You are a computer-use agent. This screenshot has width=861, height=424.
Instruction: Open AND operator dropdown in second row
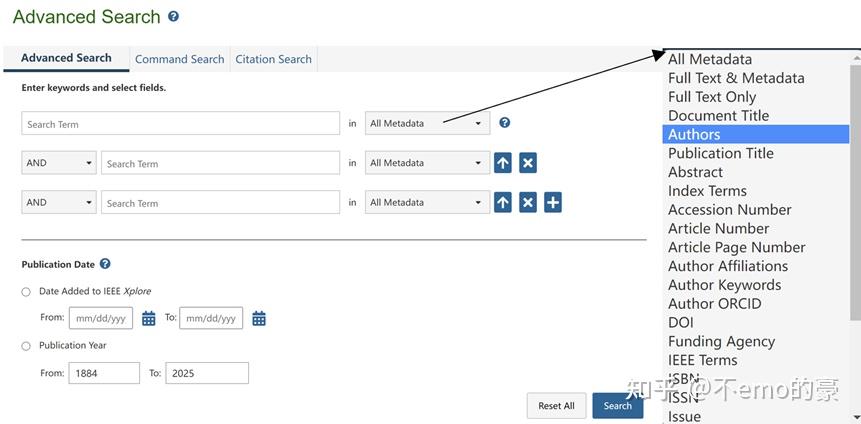pos(59,163)
